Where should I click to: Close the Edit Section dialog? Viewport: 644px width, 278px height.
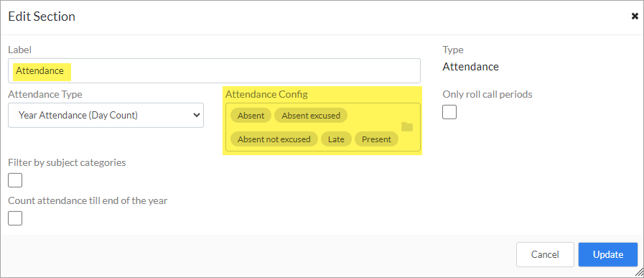coord(635,17)
